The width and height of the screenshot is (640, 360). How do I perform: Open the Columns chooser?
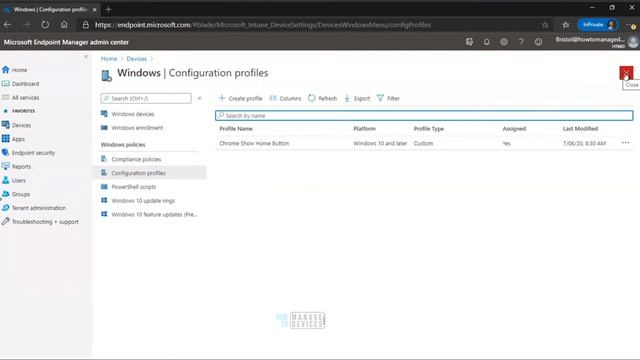point(285,98)
